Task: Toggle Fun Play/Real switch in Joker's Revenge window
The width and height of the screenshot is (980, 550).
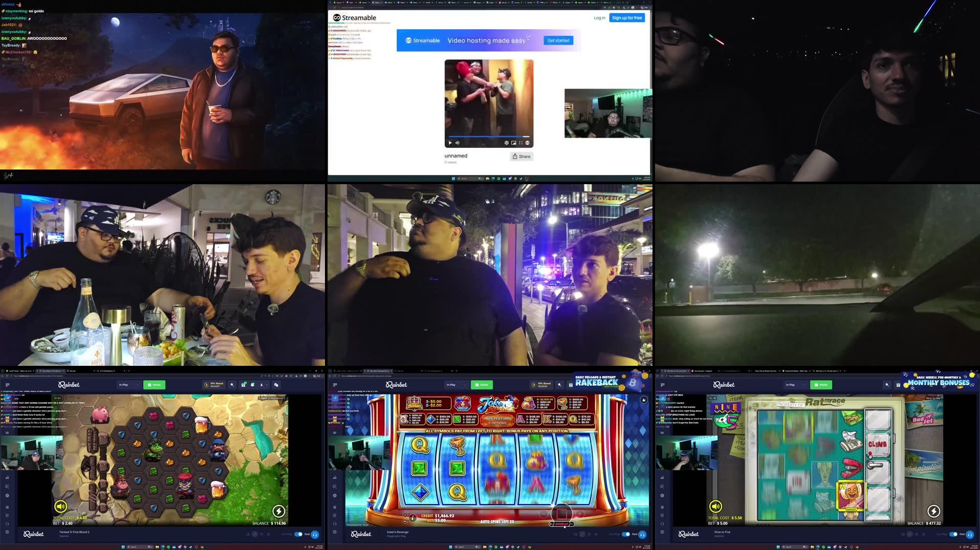Action: (x=626, y=534)
